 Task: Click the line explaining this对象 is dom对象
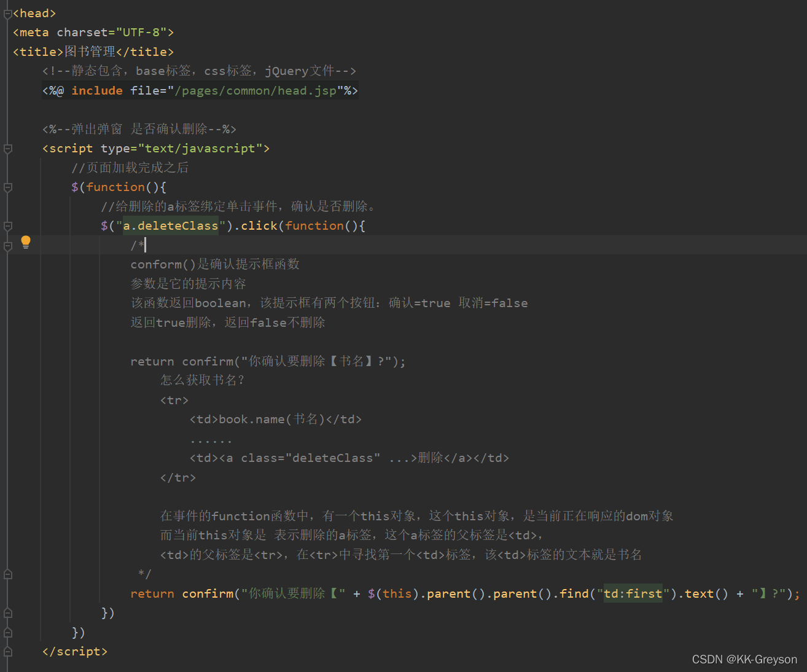(416, 516)
